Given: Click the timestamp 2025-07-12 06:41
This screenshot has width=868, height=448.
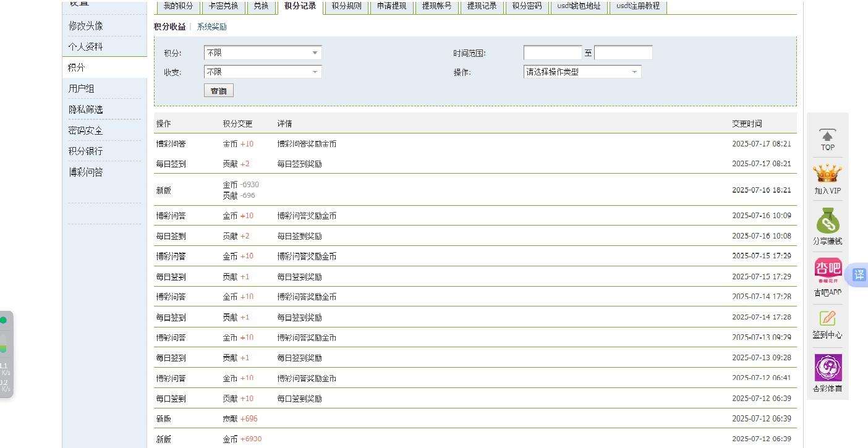Looking at the screenshot, I should (762, 378).
